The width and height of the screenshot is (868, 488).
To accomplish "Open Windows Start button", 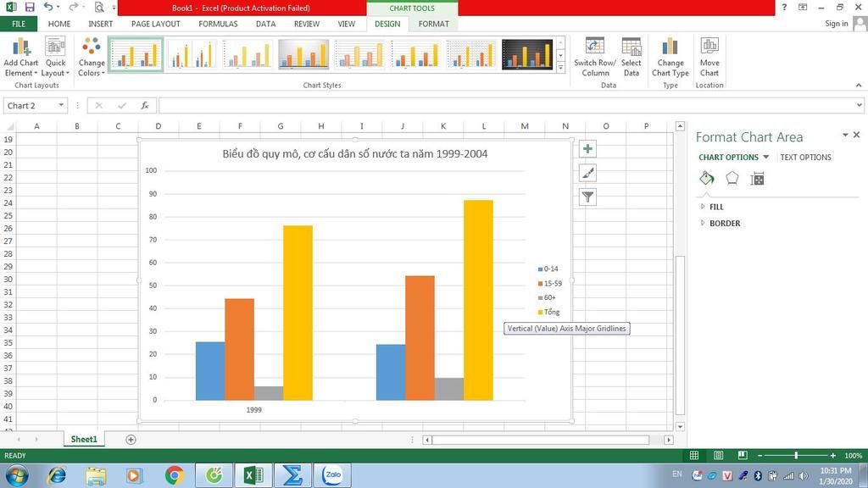I will tap(17, 475).
